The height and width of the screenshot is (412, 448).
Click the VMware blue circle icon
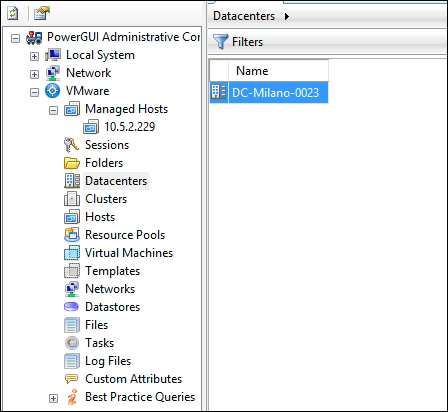(53, 91)
